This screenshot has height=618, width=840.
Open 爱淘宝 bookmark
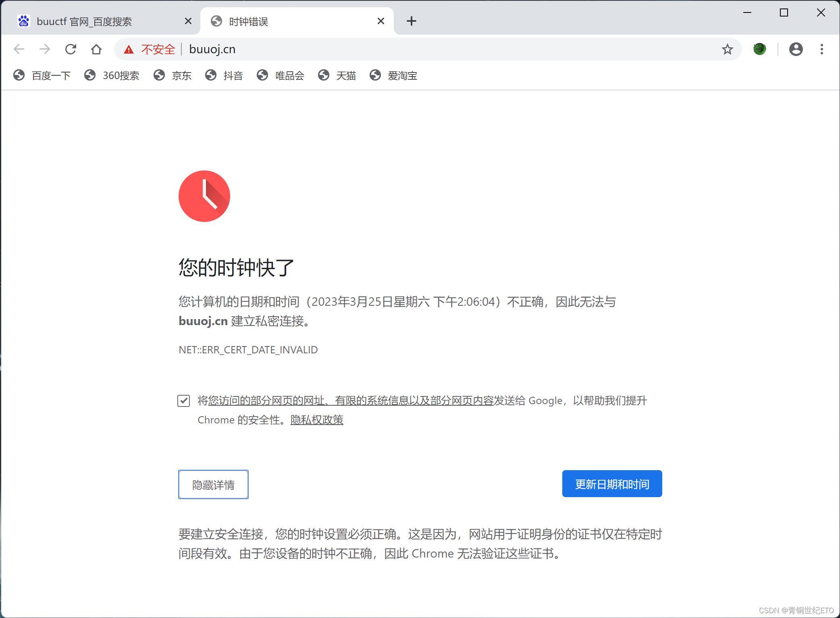[x=393, y=75]
